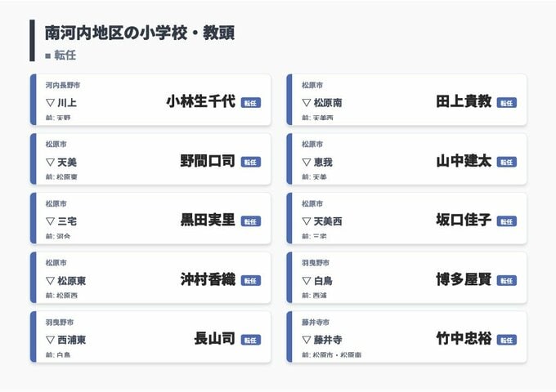This screenshot has height=392, width=556.
Task: Click the ▽ marker beside 恵我
Action: (x=307, y=162)
